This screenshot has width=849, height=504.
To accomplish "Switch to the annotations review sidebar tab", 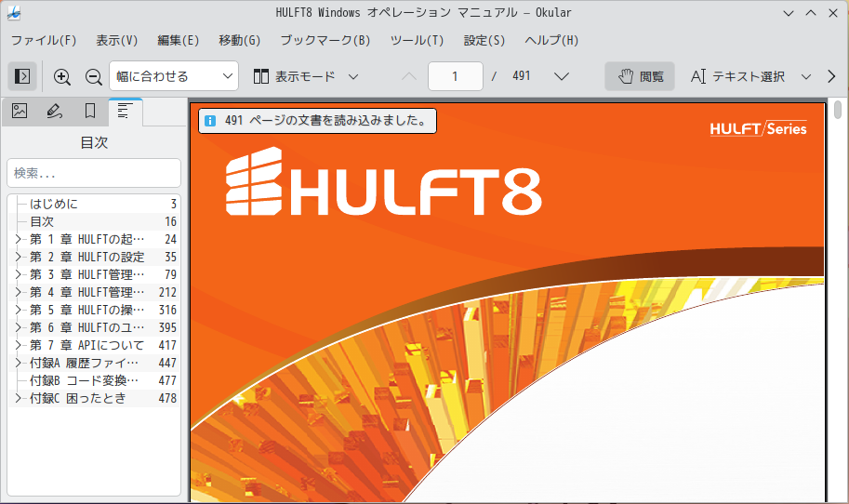I will 54,111.
